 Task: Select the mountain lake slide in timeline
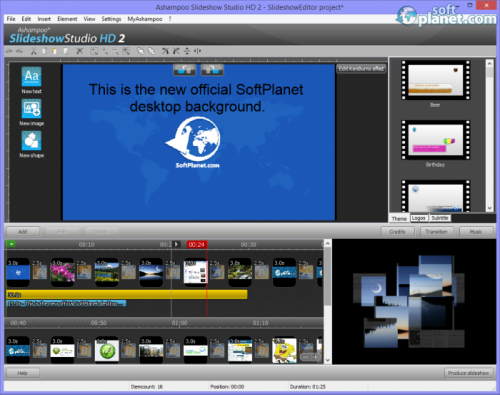(x=107, y=272)
